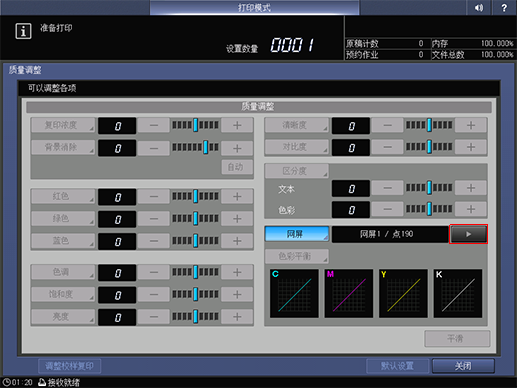Open help with the question mark icon

[x=504, y=7]
